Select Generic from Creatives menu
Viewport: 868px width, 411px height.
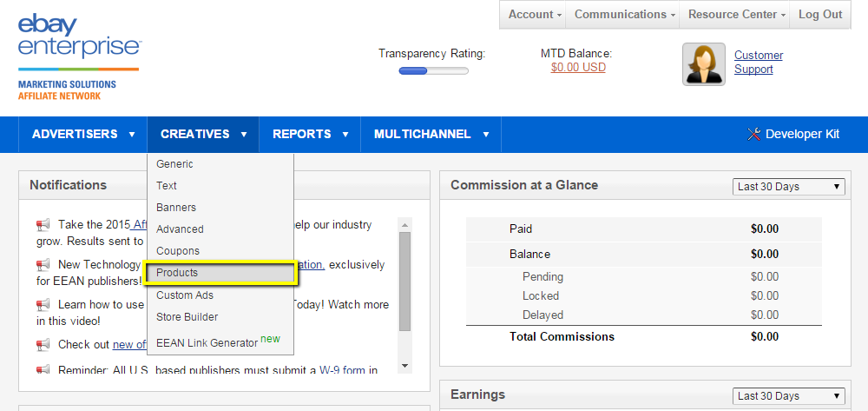point(220,164)
